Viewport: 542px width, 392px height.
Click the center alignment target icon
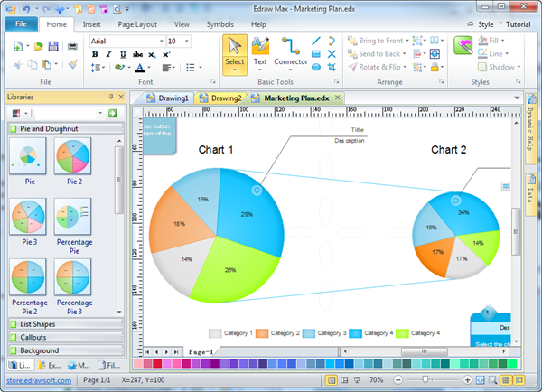click(x=435, y=54)
